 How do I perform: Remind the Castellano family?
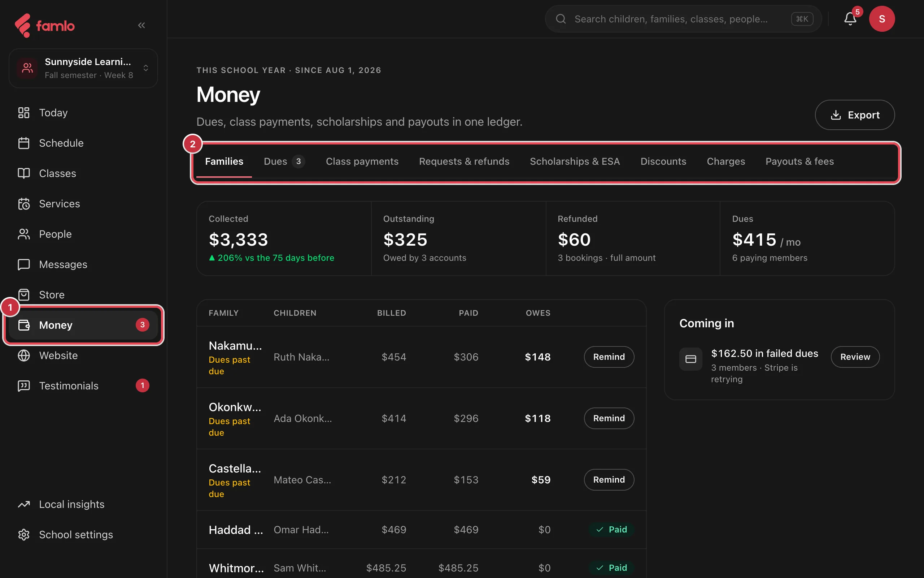[x=609, y=480]
